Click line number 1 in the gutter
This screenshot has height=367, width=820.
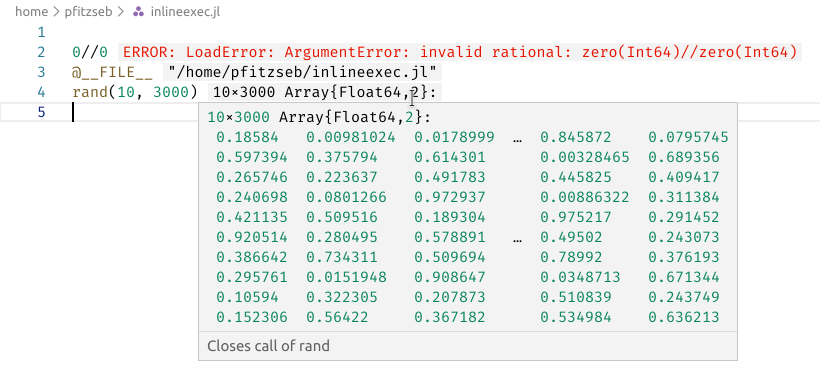point(41,32)
